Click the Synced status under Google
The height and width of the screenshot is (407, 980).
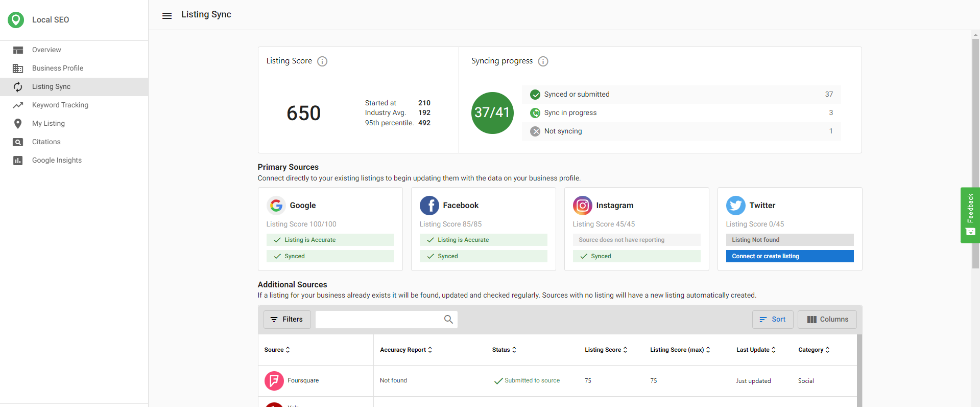coord(330,256)
